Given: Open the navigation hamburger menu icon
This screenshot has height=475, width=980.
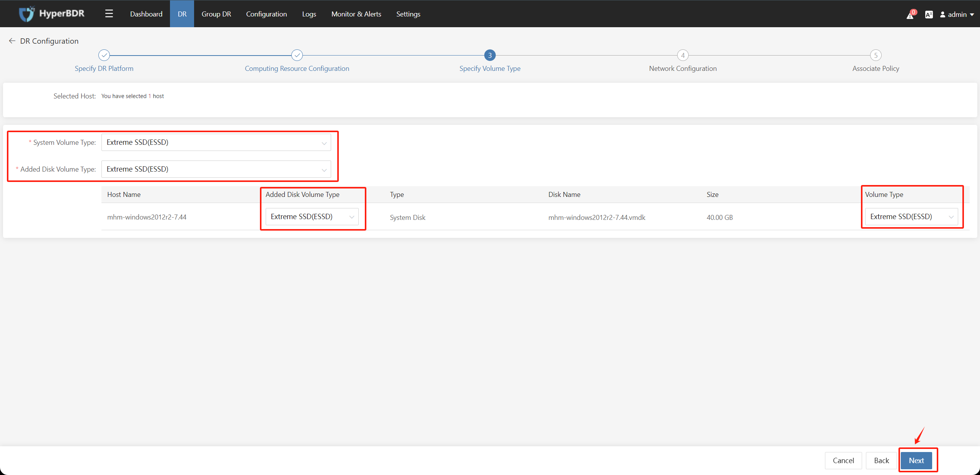Looking at the screenshot, I should click(x=109, y=13).
